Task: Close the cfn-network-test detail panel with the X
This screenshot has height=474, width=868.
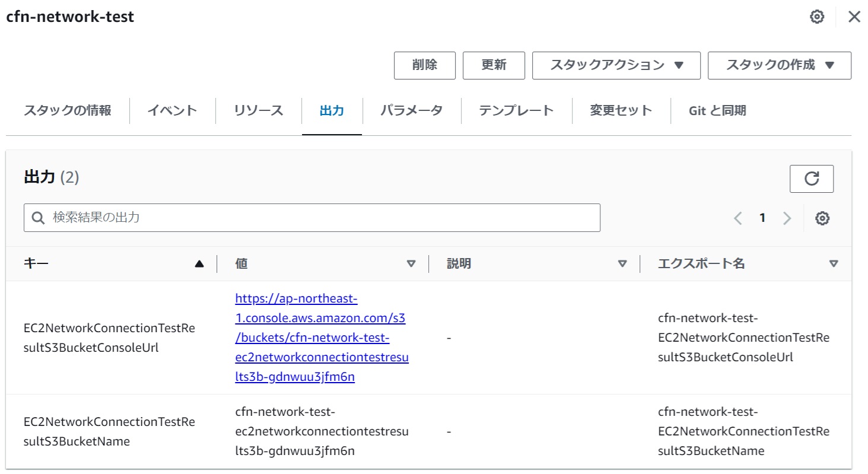Action: [x=854, y=17]
